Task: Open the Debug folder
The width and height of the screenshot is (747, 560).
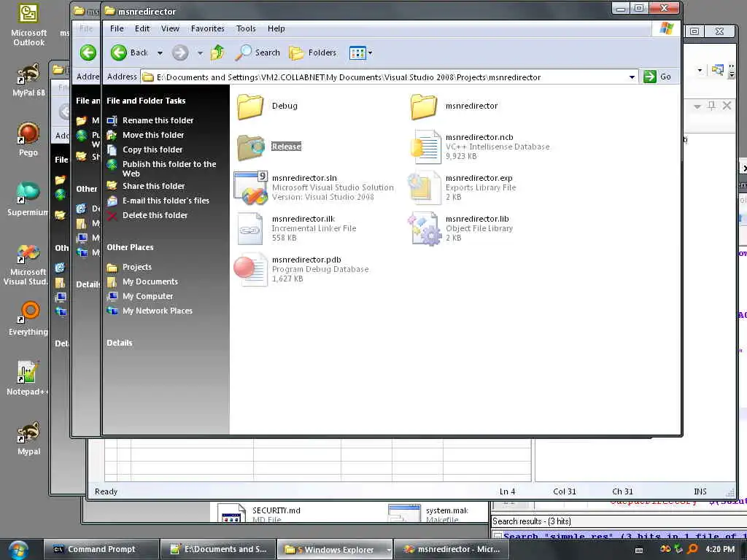Action: [251, 106]
